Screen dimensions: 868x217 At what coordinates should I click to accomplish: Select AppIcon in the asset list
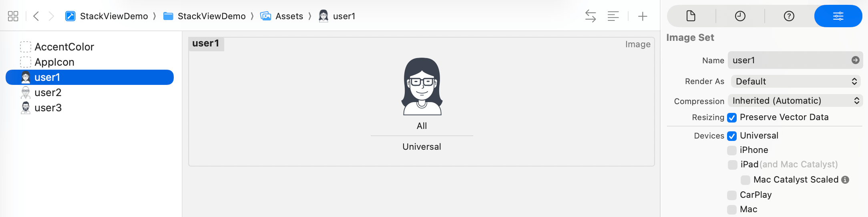tap(54, 62)
